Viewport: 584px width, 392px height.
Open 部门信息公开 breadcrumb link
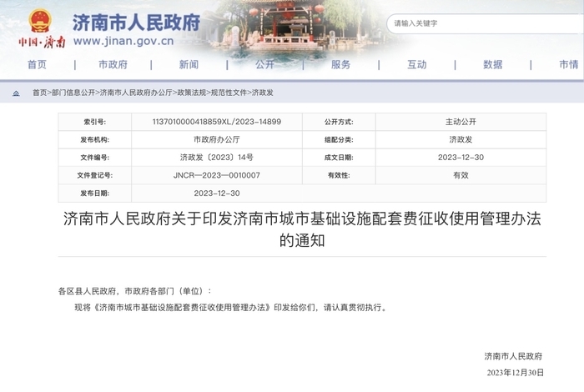[73, 93]
